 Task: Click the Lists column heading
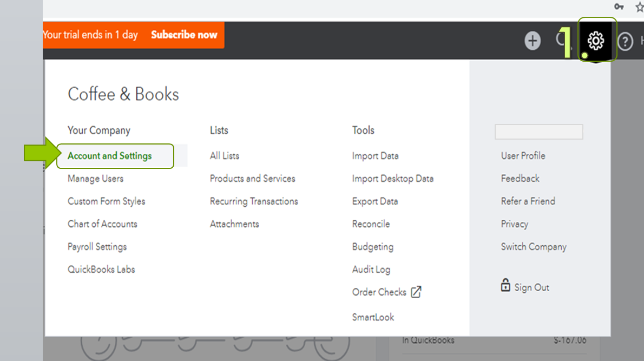click(219, 130)
